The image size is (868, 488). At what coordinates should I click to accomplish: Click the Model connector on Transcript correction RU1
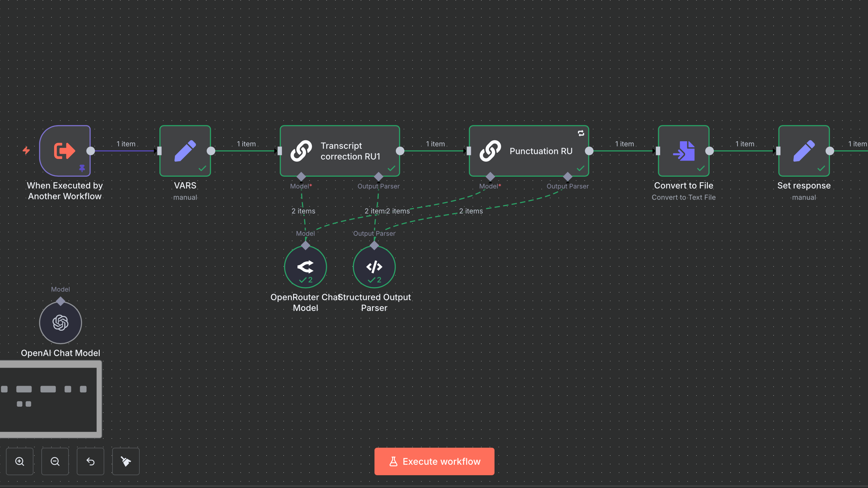coord(301,176)
